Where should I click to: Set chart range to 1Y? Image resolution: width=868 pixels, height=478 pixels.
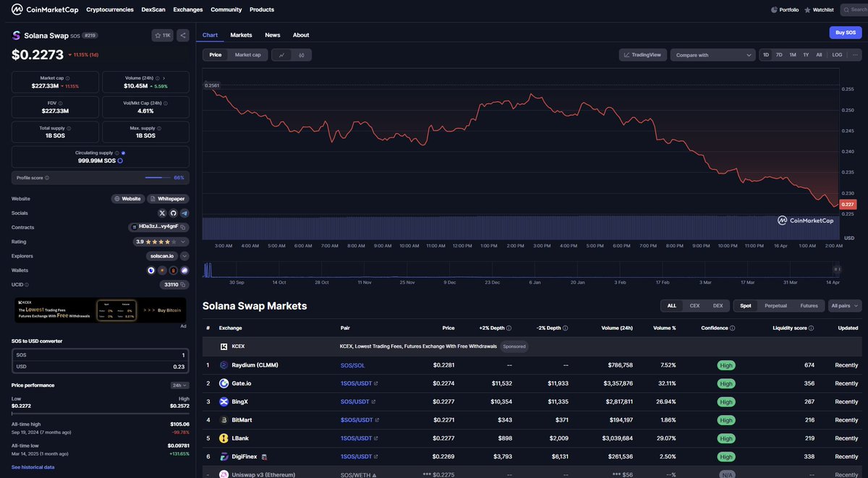pos(806,55)
